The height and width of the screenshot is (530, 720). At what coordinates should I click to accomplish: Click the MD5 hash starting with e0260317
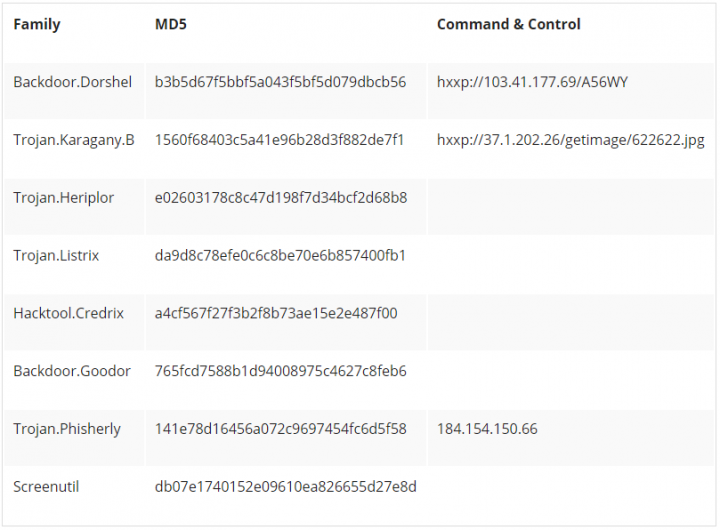(281, 197)
